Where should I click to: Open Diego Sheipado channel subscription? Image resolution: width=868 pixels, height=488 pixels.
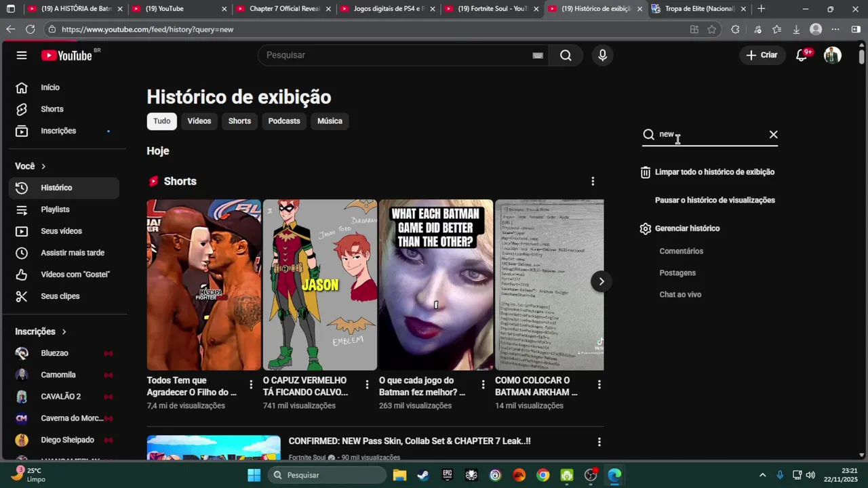[x=64, y=440]
